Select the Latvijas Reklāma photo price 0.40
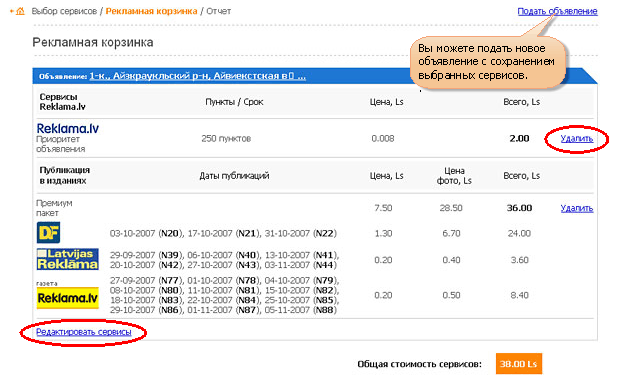The width and height of the screenshot is (621, 384). pyautogui.click(x=451, y=260)
